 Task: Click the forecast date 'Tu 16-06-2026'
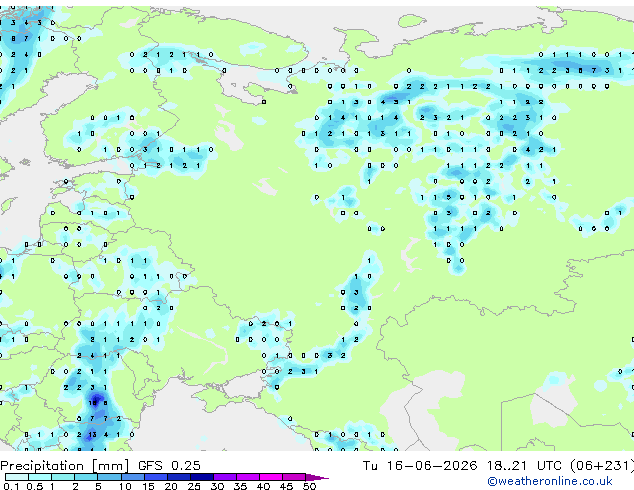coord(420,466)
